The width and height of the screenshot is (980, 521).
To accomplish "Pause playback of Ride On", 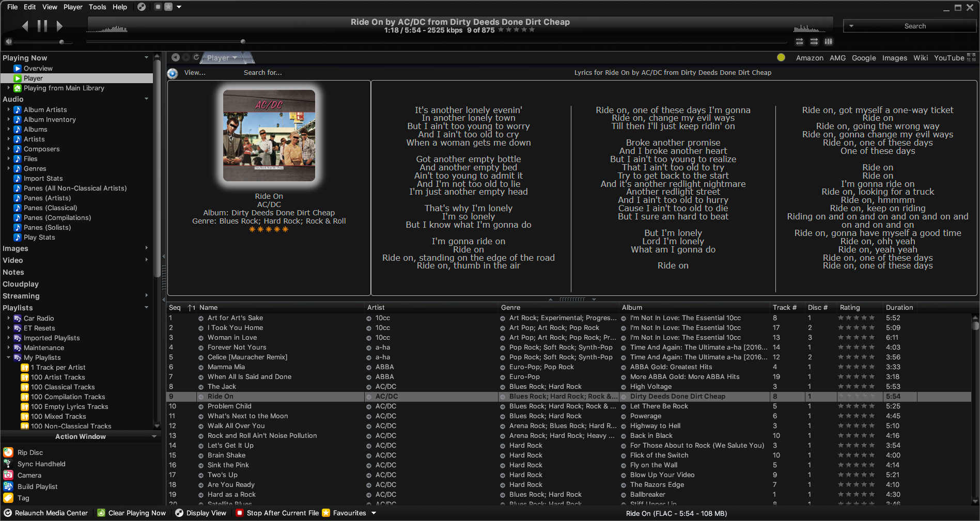I will (42, 26).
